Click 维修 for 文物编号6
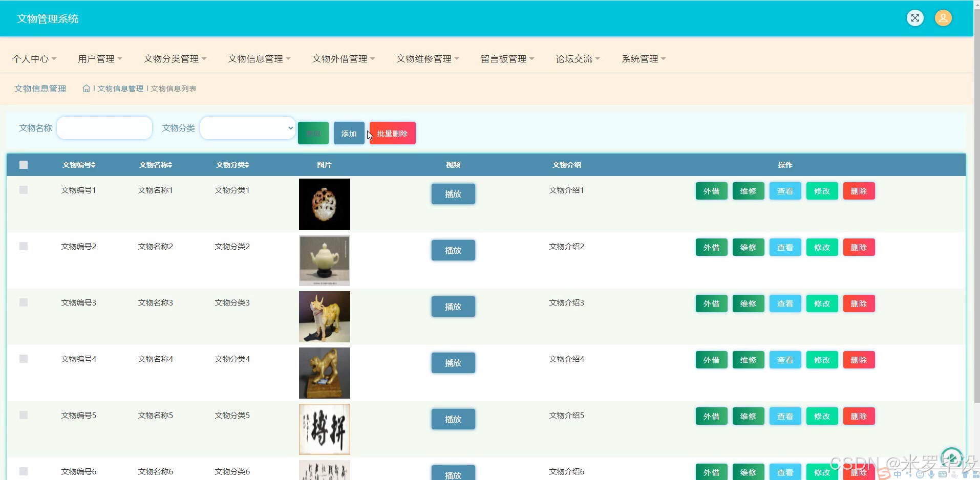This screenshot has width=980, height=480. coord(748,472)
